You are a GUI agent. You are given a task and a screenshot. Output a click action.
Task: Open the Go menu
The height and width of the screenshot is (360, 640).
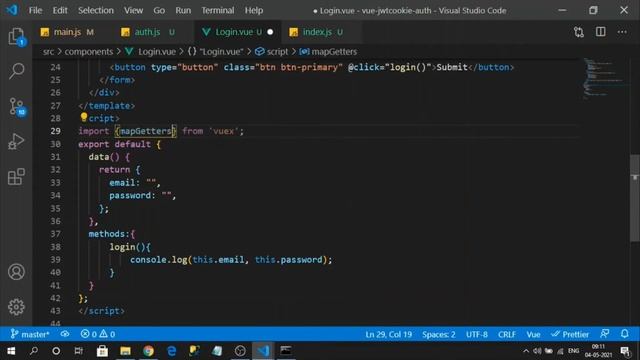click(x=159, y=10)
